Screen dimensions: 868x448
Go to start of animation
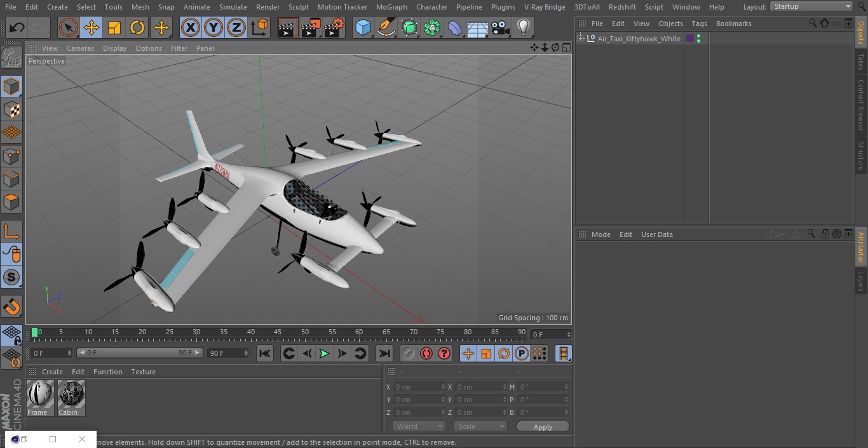(x=265, y=353)
